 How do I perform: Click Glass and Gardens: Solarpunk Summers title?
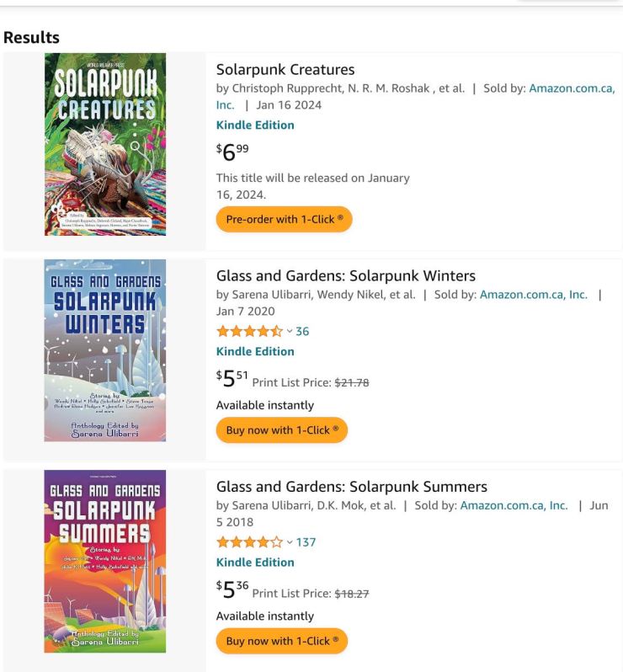[351, 487]
